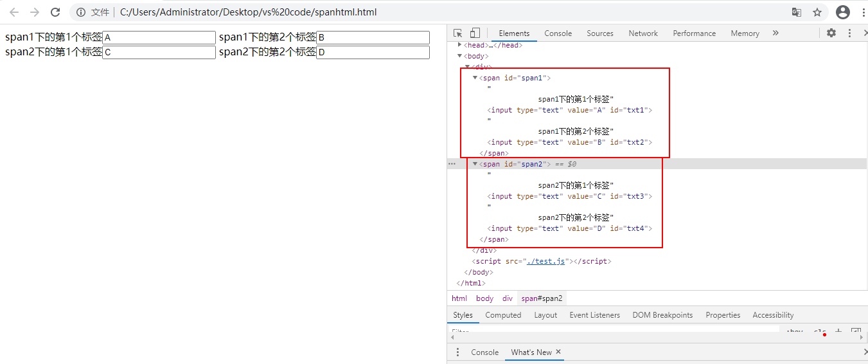Select the Properties sub-tab
868x364 pixels.
pyautogui.click(x=723, y=315)
